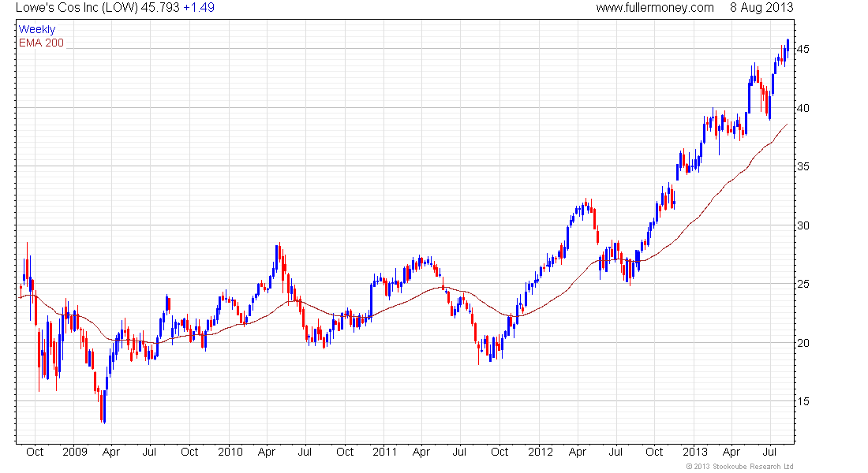
Task: Click the Apr label after 2009
Action: click(111, 452)
